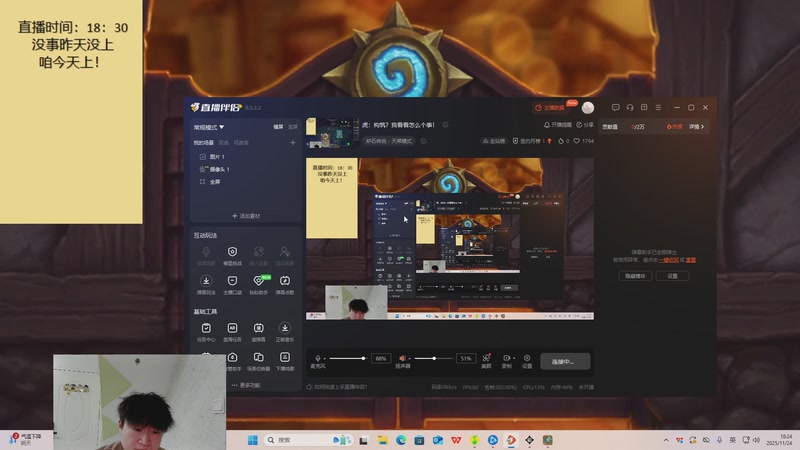Select 我的场景 scene tab
This screenshot has height=450, width=800.
[204, 143]
